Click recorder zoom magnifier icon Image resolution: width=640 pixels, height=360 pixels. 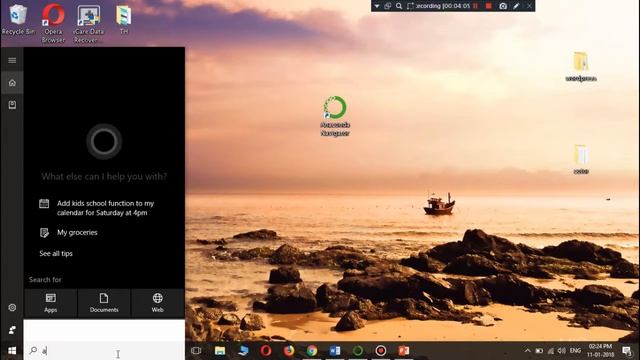click(399, 6)
